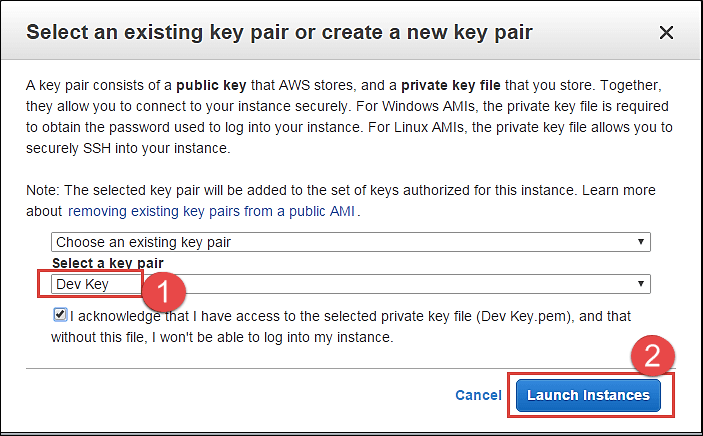
Task: Close the key pair dialog
Action: click(x=667, y=33)
